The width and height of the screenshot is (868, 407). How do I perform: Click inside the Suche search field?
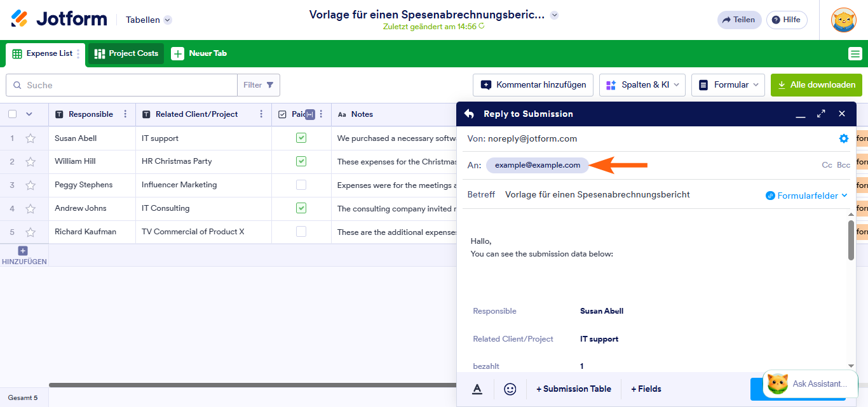[x=121, y=84]
